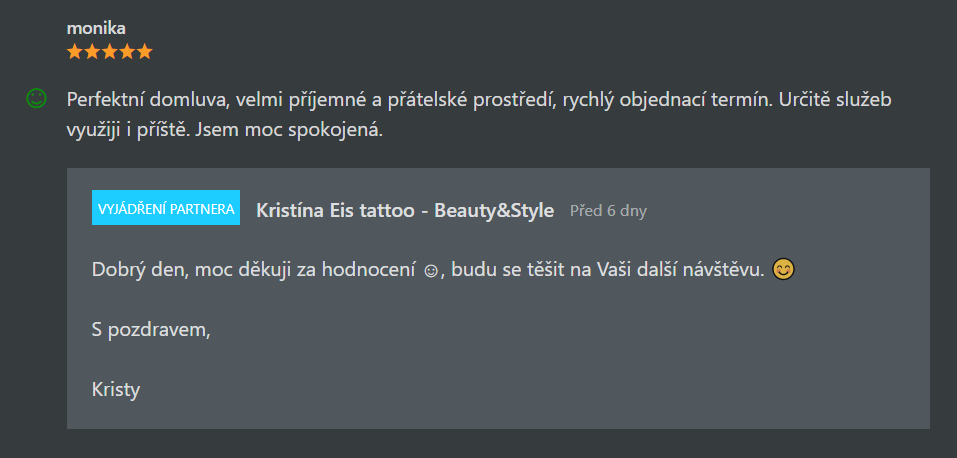Click the Kristy signature
Screen dimensions: 957x458
[x=116, y=390]
